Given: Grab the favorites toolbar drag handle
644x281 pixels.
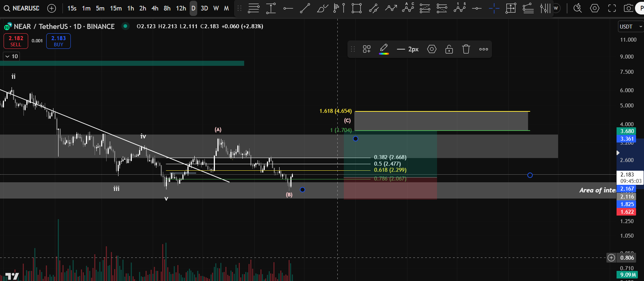Looking at the screenshot, I should click(239, 8).
